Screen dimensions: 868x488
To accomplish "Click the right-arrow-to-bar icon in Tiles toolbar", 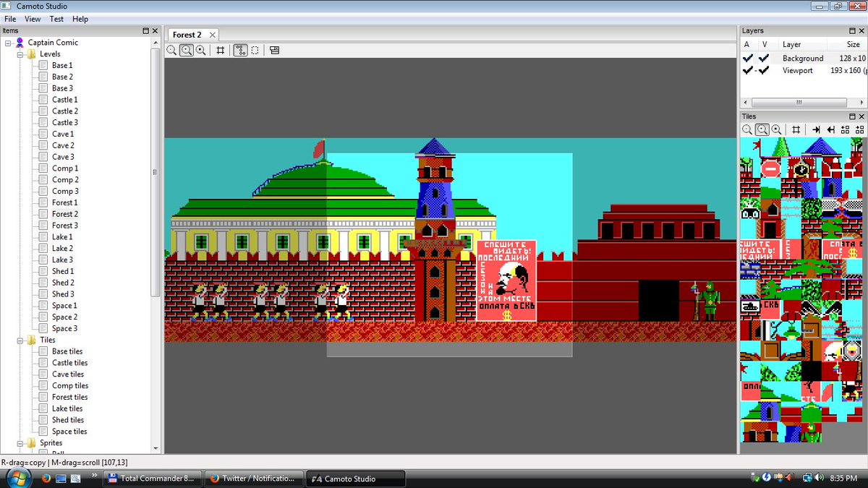I will [x=816, y=129].
